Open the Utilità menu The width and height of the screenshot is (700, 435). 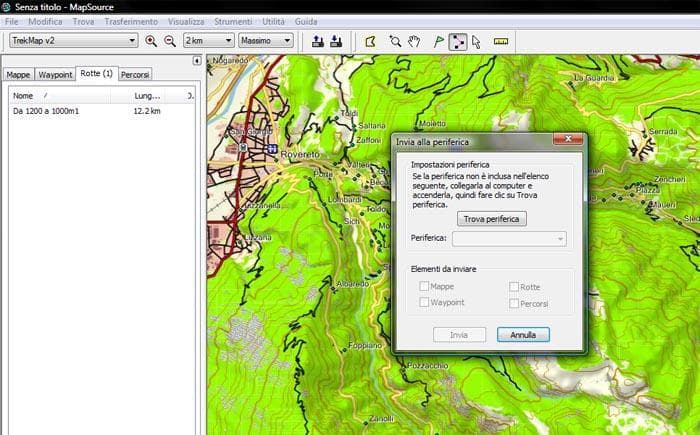(x=273, y=21)
